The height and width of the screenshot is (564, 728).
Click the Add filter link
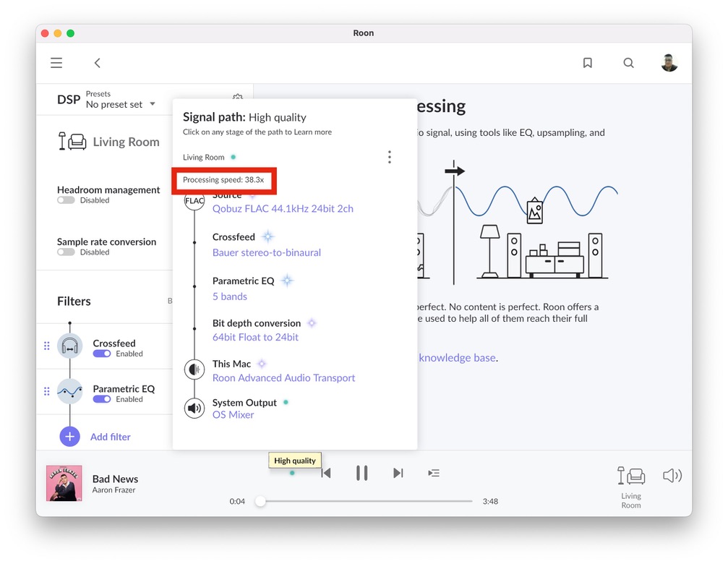click(x=111, y=437)
